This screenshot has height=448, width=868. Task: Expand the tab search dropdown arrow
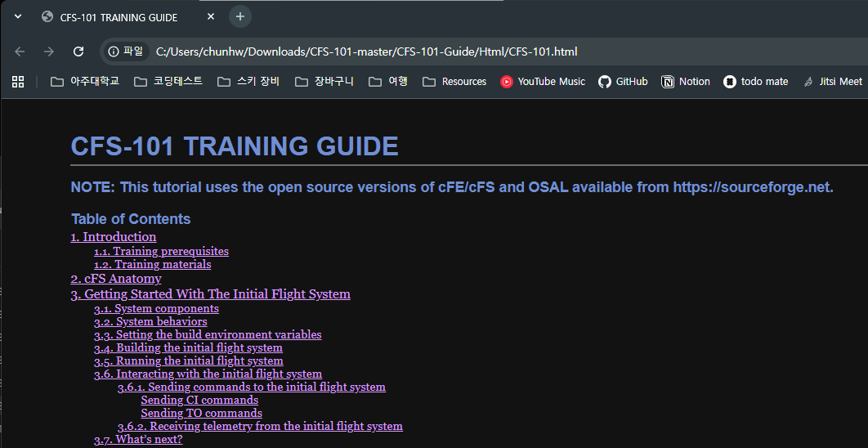[18, 16]
